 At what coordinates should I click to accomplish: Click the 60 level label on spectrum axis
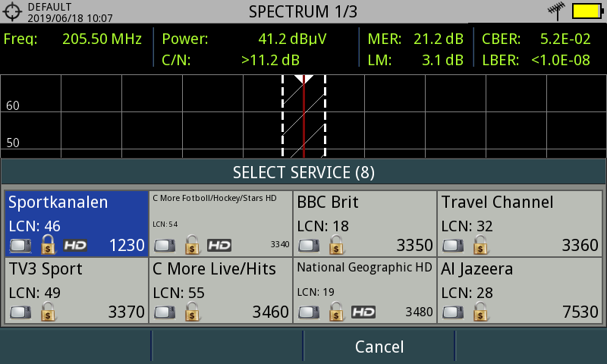(x=13, y=105)
